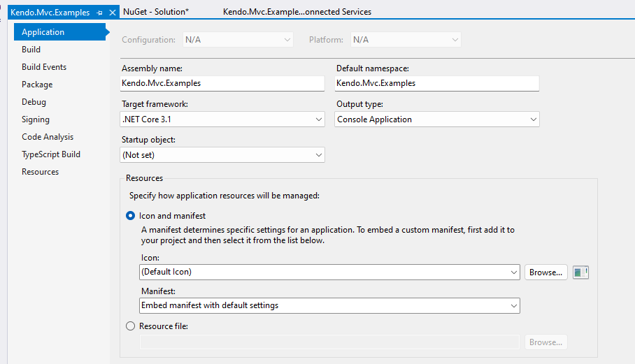Select the Package settings page
Screen dimensions: 635x364
(x=37, y=85)
